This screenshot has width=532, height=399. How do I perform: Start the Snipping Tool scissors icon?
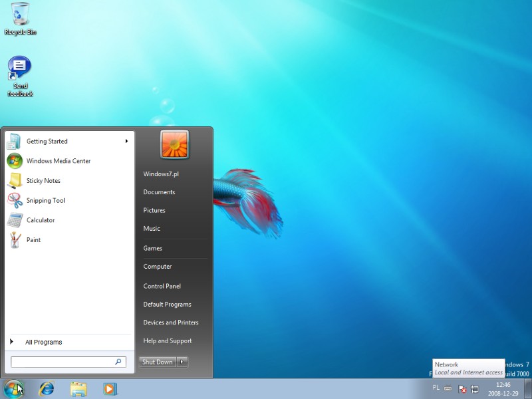click(15, 200)
